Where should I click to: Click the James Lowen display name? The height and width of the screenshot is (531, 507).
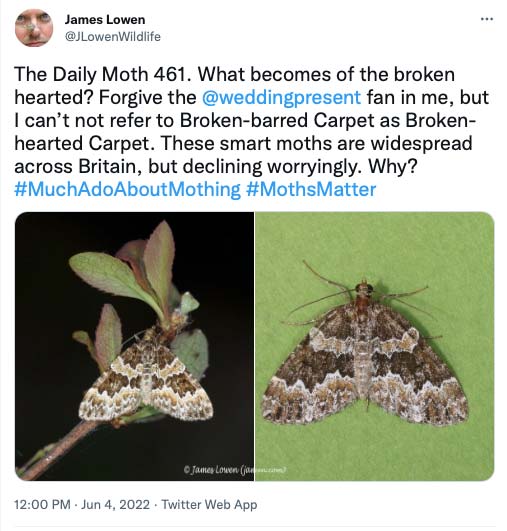105,20
